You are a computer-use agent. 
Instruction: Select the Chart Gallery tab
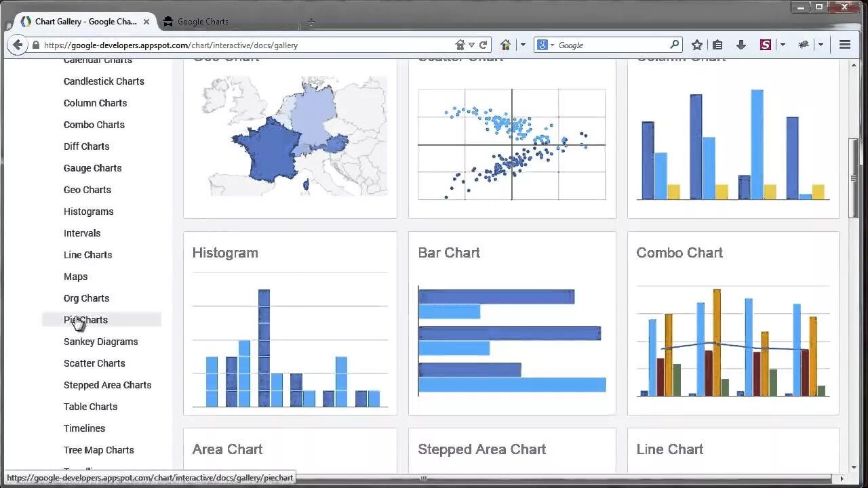pyautogui.click(x=85, y=22)
